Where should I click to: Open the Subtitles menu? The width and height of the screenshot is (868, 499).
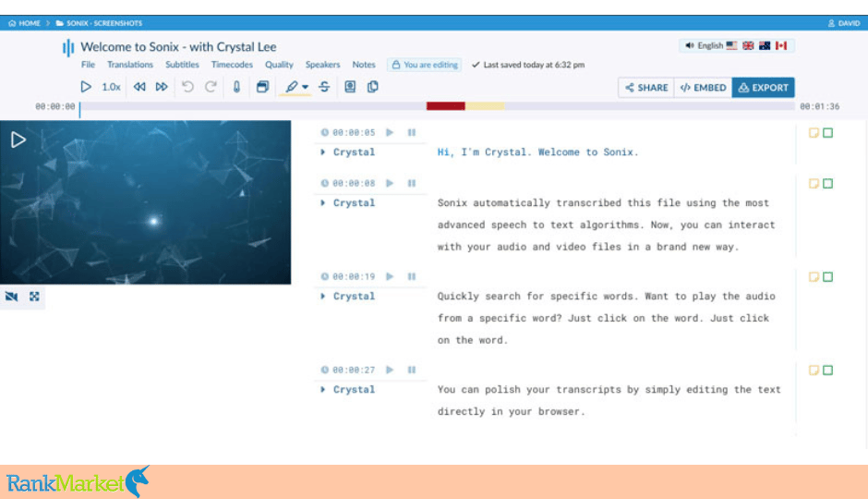(x=182, y=65)
